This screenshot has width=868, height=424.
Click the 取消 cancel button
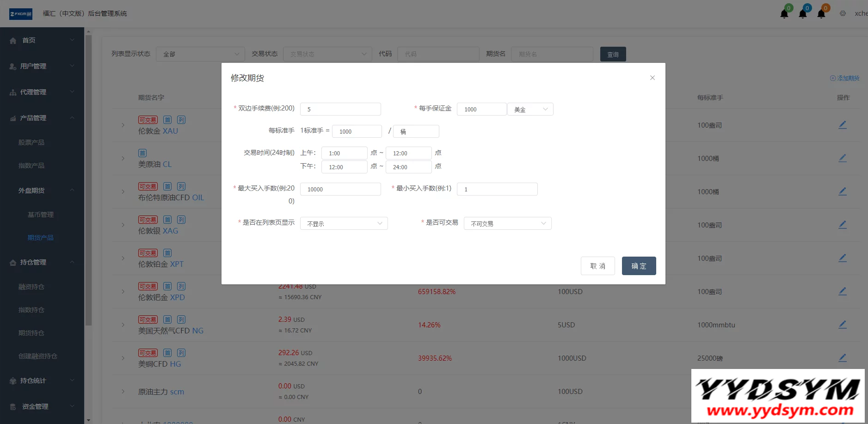[597, 266]
